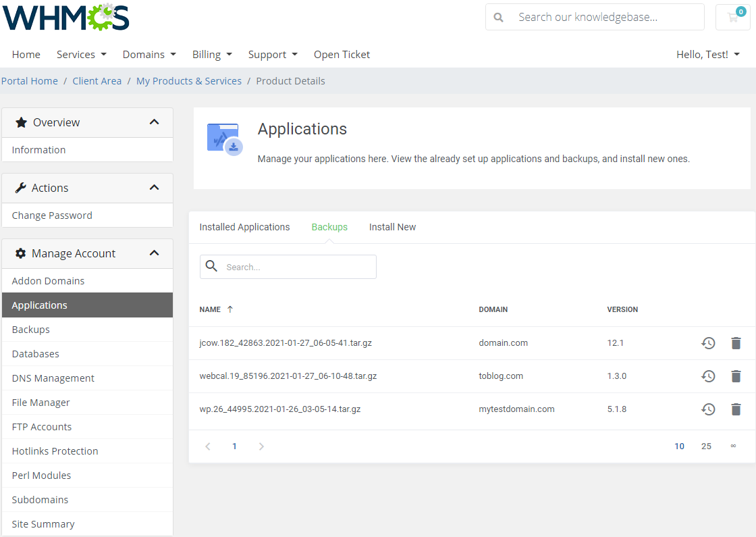Open FTP Accounts in the sidebar
756x537 pixels.
click(x=87, y=427)
